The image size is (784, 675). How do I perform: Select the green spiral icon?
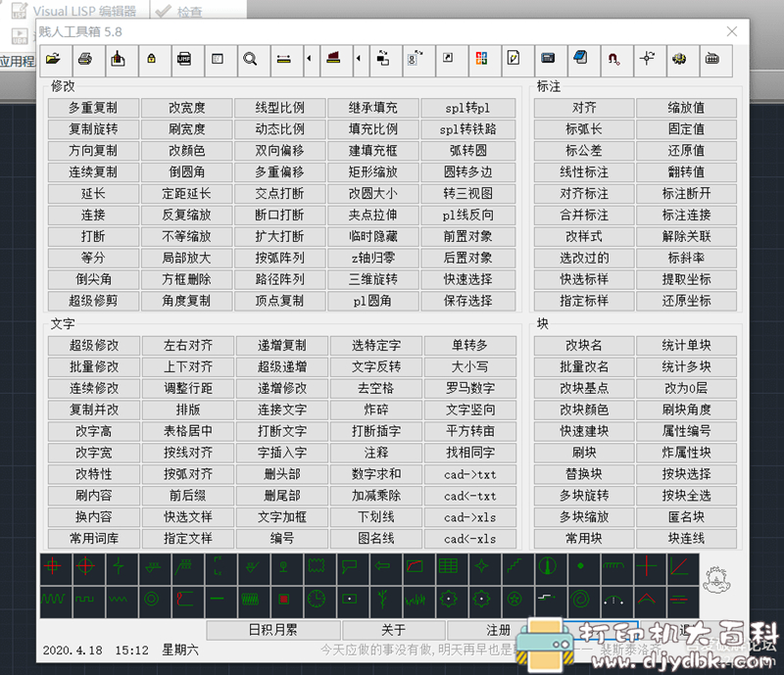pos(583,602)
